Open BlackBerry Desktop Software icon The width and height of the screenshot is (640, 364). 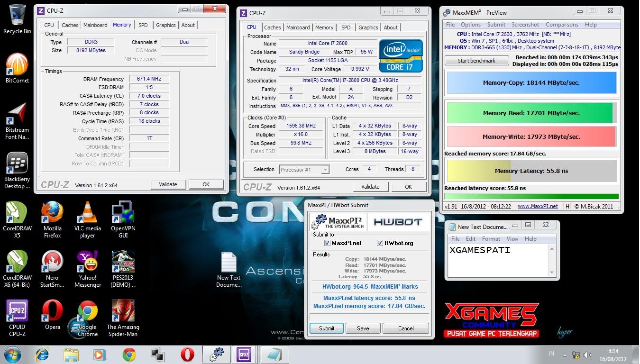(17, 171)
